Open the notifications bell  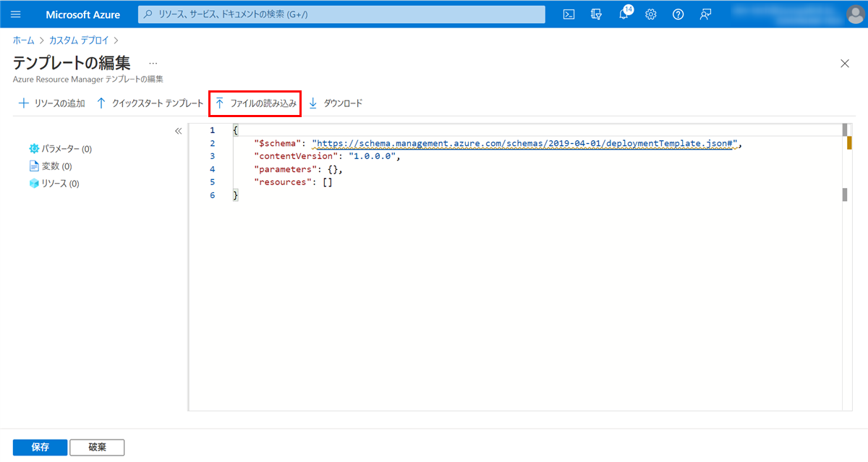pos(624,14)
